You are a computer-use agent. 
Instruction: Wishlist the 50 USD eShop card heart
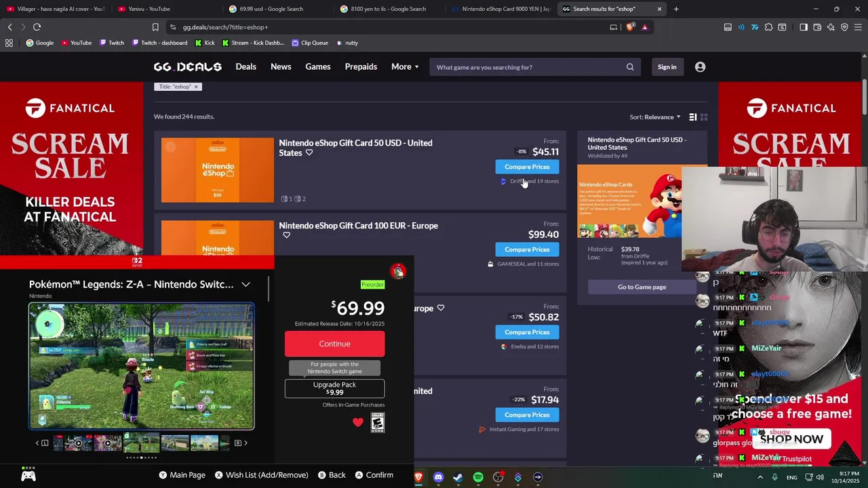309,153
